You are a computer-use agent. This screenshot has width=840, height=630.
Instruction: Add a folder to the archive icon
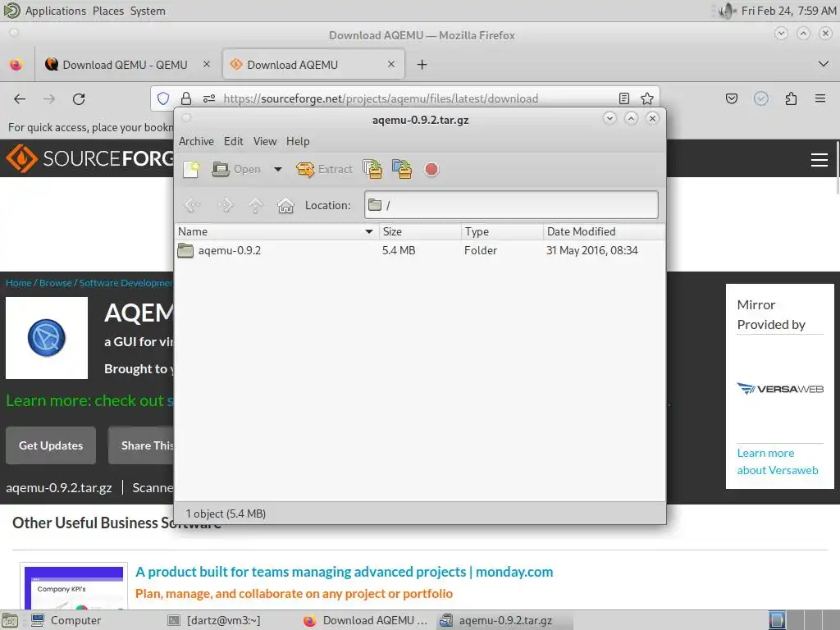pyautogui.click(x=402, y=169)
